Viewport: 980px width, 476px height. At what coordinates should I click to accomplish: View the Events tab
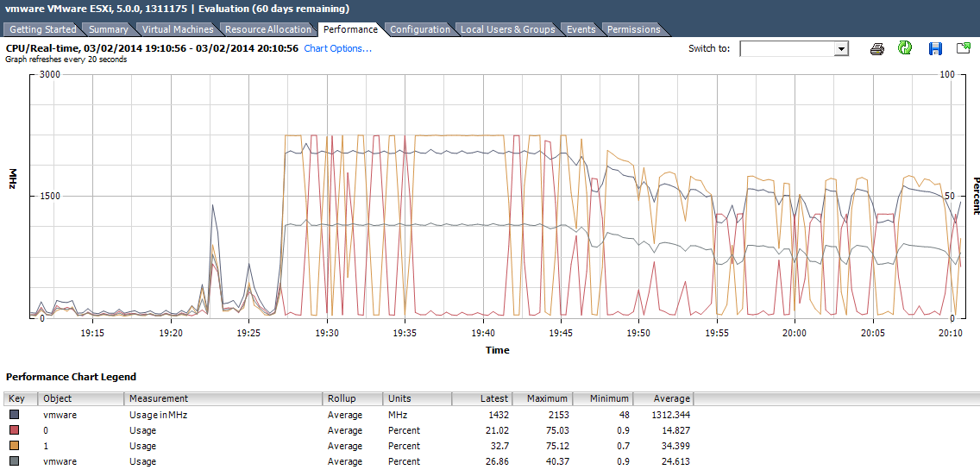(x=581, y=29)
